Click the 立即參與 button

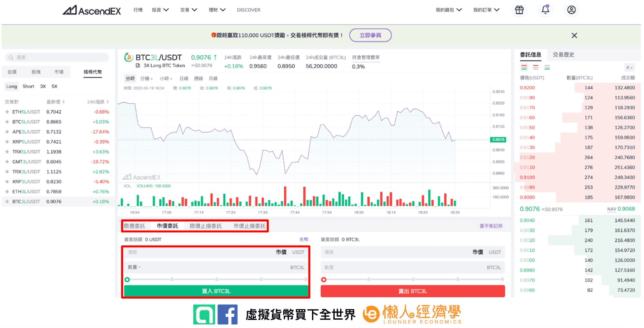370,35
